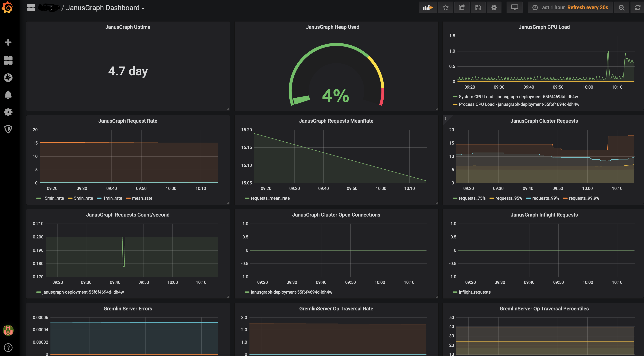Open the JanusGraph Requests MeanRate panel menu
Screen dimensions: 644x356
336,121
